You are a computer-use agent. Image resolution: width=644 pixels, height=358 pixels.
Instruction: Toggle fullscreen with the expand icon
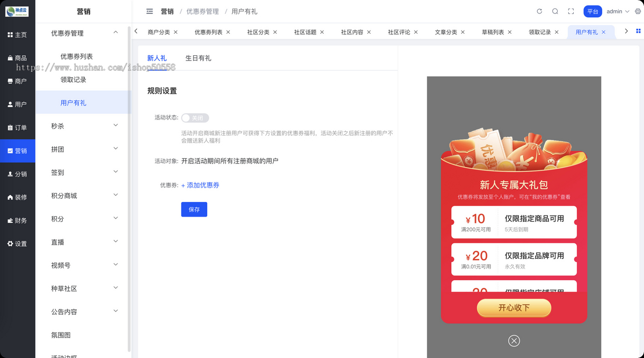click(570, 11)
